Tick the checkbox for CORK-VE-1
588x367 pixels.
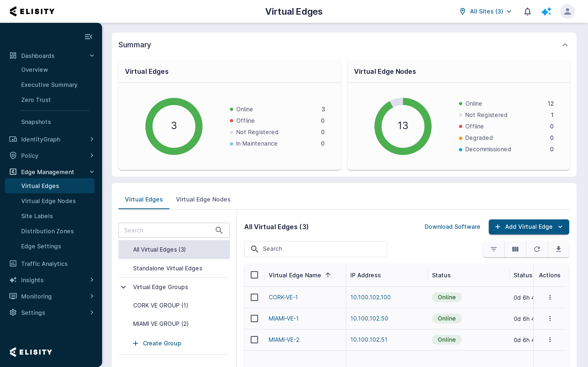pos(254,297)
